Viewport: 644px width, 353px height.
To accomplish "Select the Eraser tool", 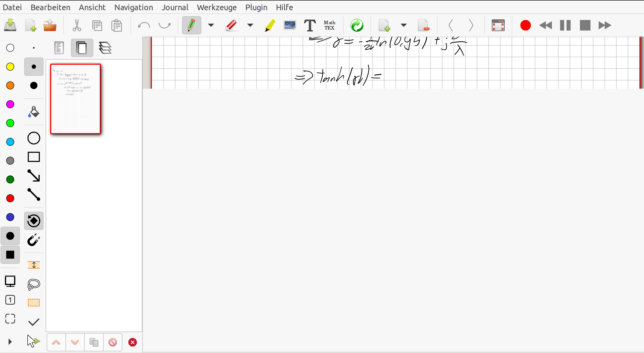I will (231, 26).
